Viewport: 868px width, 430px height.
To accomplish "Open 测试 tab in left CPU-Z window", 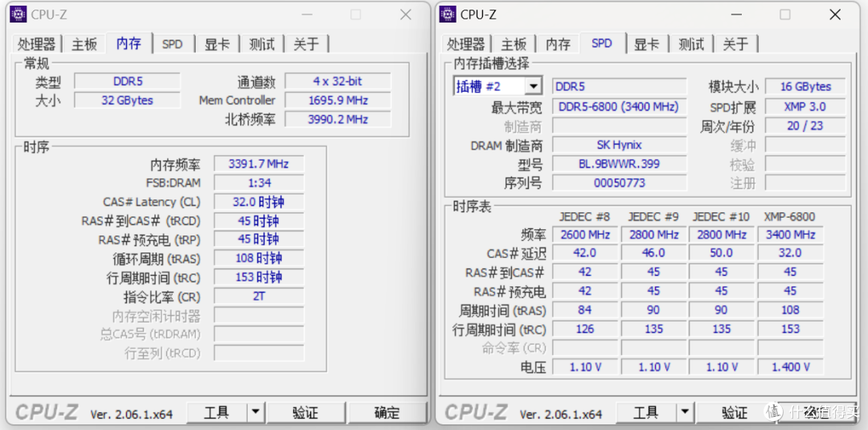I will 262,44.
